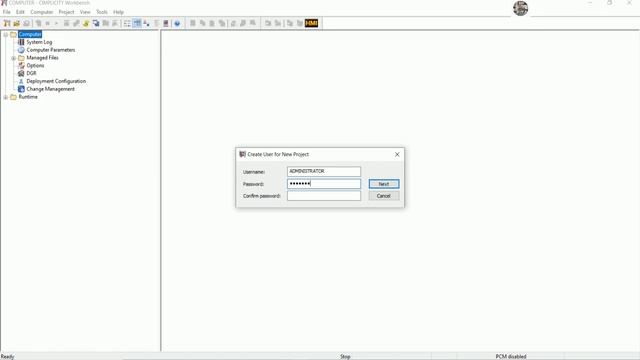Image resolution: width=640 pixels, height=360 pixels.
Task: Click the blue circle toolbar icon
Action: click(x=177, y=23)
